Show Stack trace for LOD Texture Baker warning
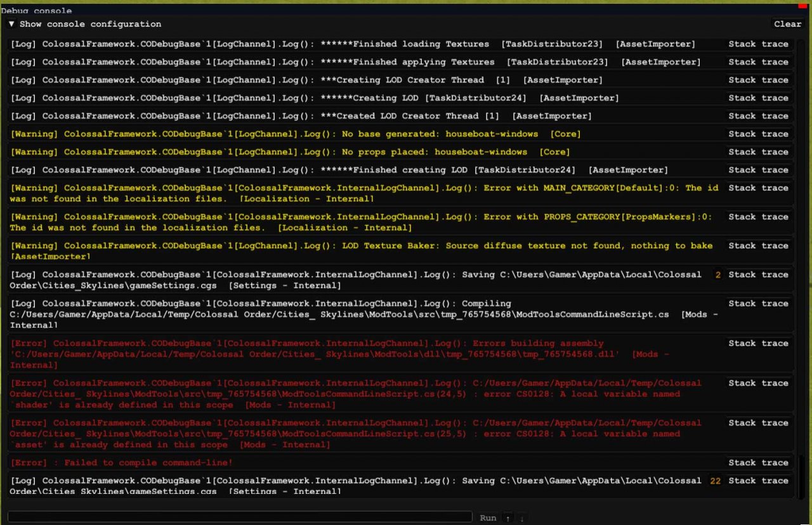The height and width of the screenshot is (525, 812). (x=758, y=245)
